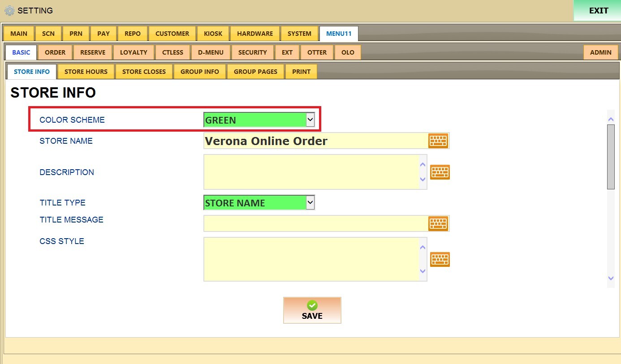Click the CSS STYLE label
This screenshot has height=364, width=621.
coord(62,241)
